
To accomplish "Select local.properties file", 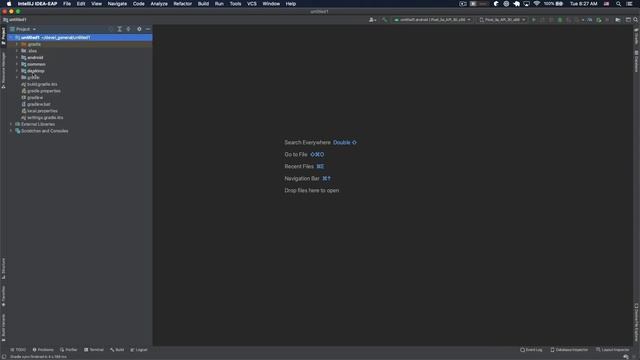I will click(39, 111).
